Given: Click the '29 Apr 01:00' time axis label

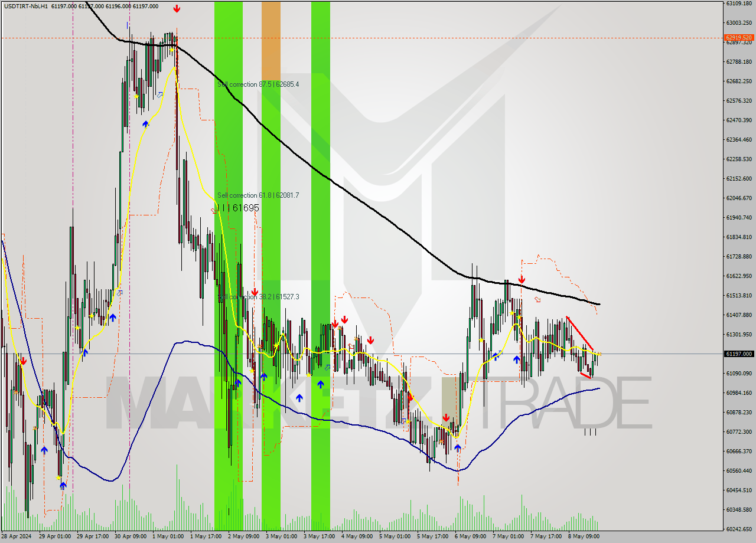Looking at the screenshot, I should pos(54,537).
